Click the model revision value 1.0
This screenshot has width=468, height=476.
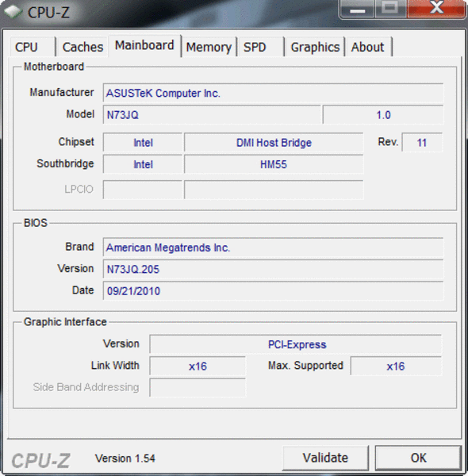pyautogui.click(x=383, y=115)
